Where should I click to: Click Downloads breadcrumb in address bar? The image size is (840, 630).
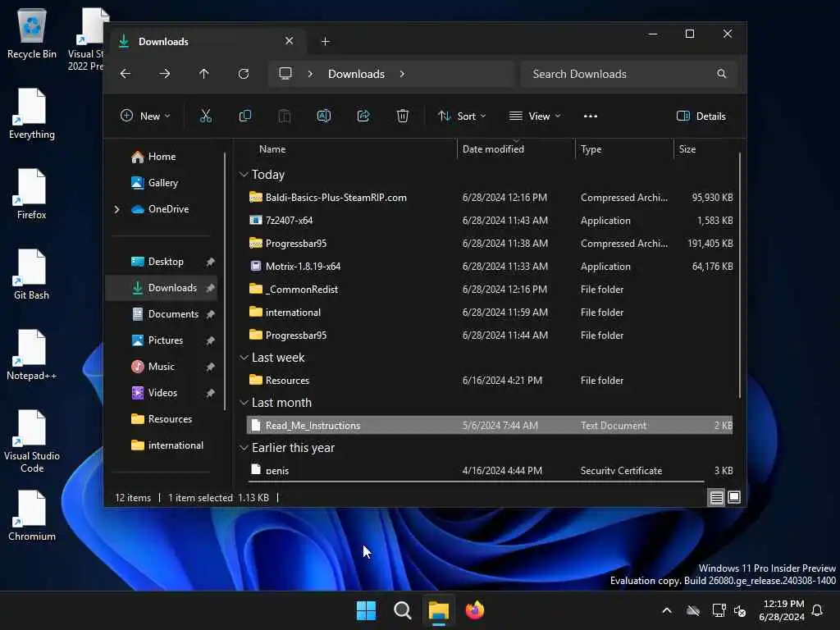point(356,74)
